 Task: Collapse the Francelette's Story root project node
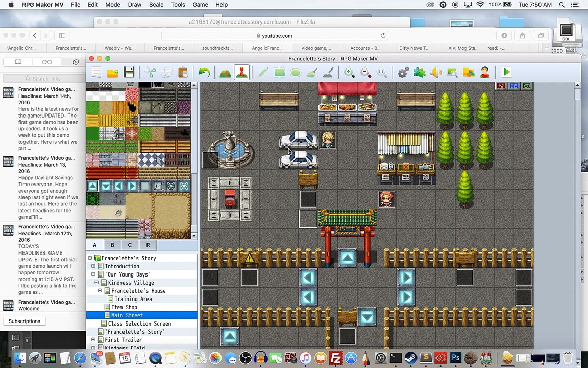(90, 258)
